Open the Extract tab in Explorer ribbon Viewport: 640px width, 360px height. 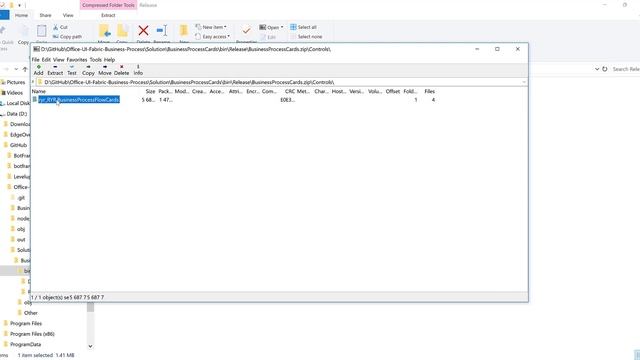point(108,16)
